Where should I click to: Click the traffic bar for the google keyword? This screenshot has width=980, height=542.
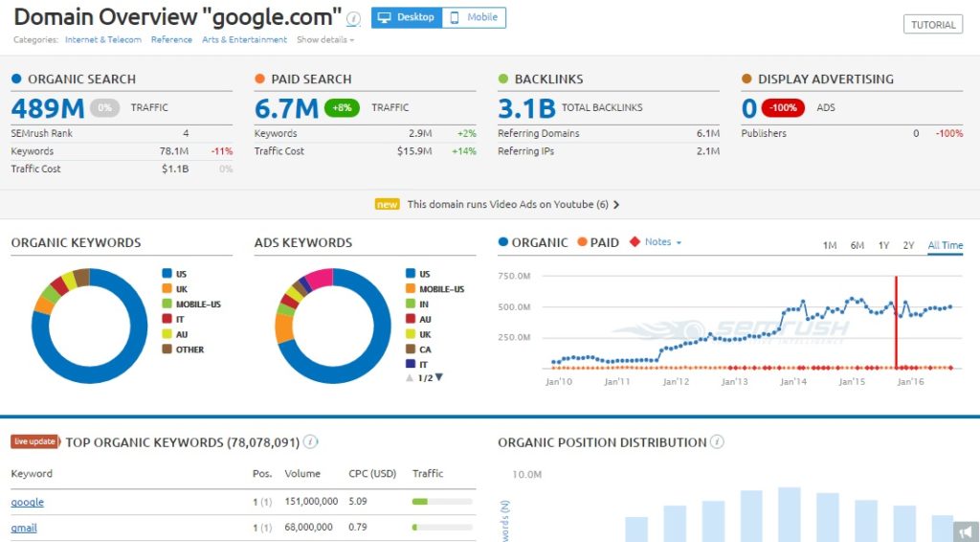pyautogui.click(x=442, y=502)
